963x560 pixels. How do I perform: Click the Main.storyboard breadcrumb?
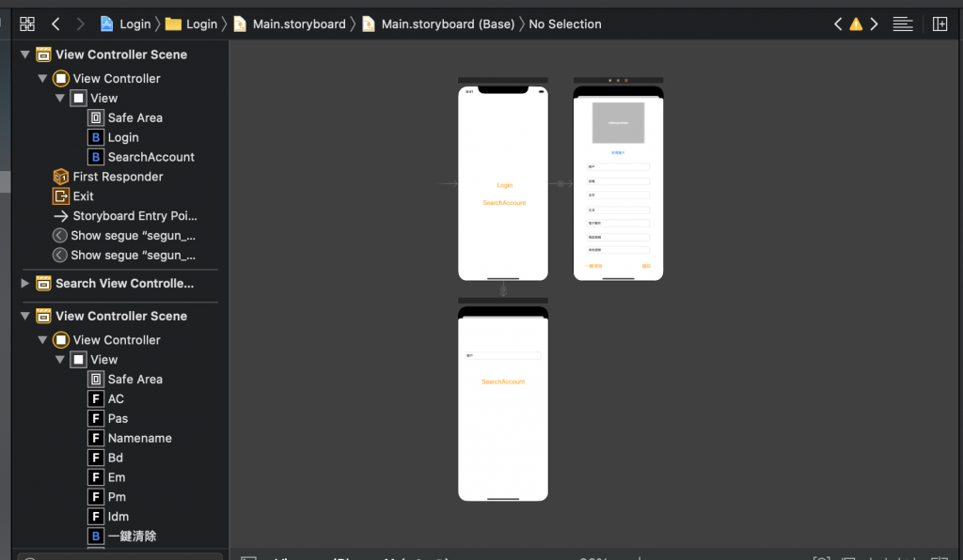click(290, 23)
